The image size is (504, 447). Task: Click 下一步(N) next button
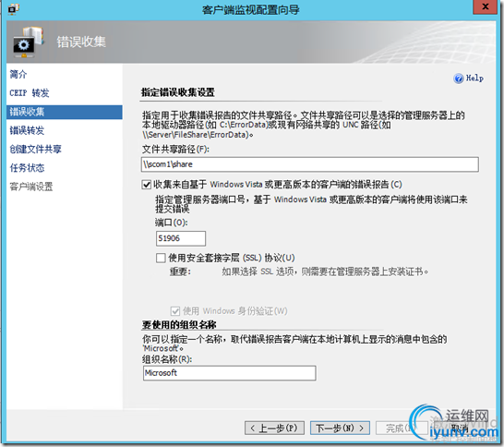tap(340, 428)
